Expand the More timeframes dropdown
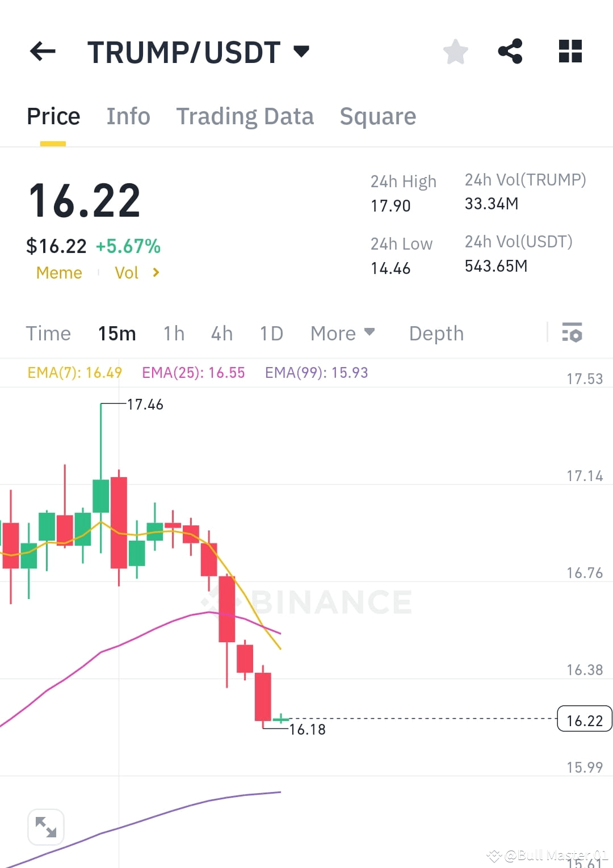This screenshot has width=613, height=868. (x=342, y=334)
